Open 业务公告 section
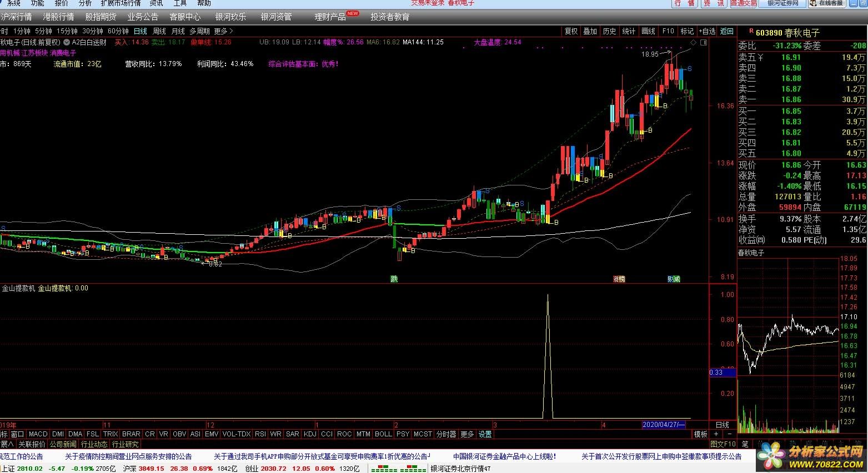Viewport: 868px width, 473px height. 143,17
